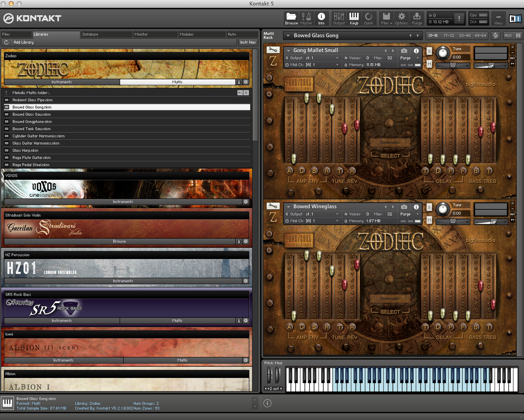Take snapshot camera icon on Gong Mallet Small
This screenshot has width=524, height=420.
pyautogui.click(x=404, y=50)
